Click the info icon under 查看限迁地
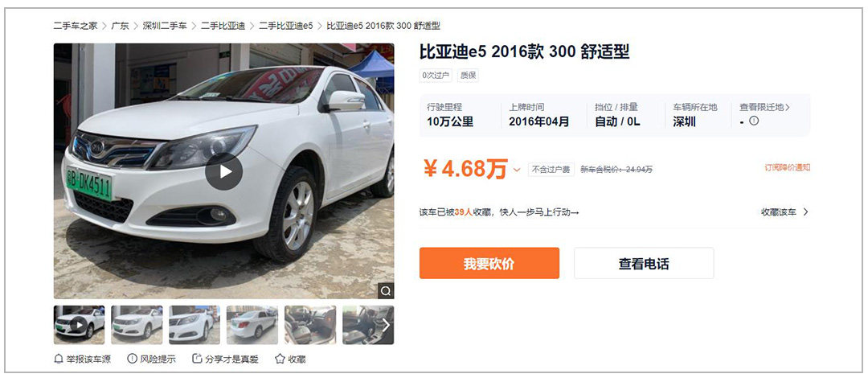The image size is (868, 382). click(753, 121)
